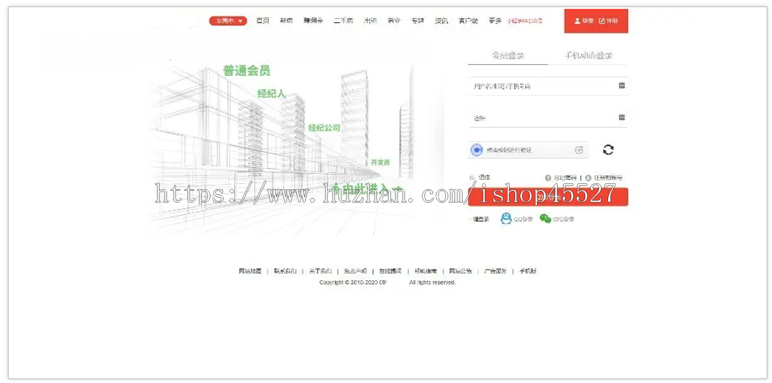This screenshot has width=772, height=383.
Task: Open the red city selector dropdown
Action: [228, 21]
